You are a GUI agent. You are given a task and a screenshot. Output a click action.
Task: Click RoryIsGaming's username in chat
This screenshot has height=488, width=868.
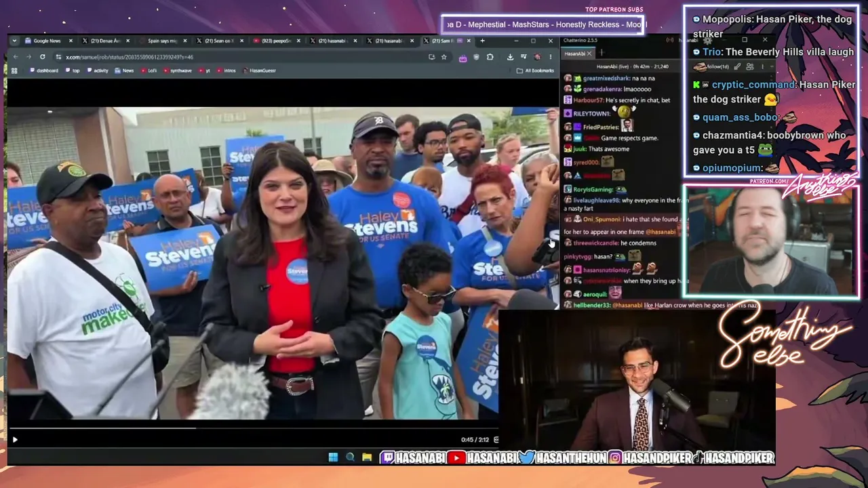coord(593,189)
